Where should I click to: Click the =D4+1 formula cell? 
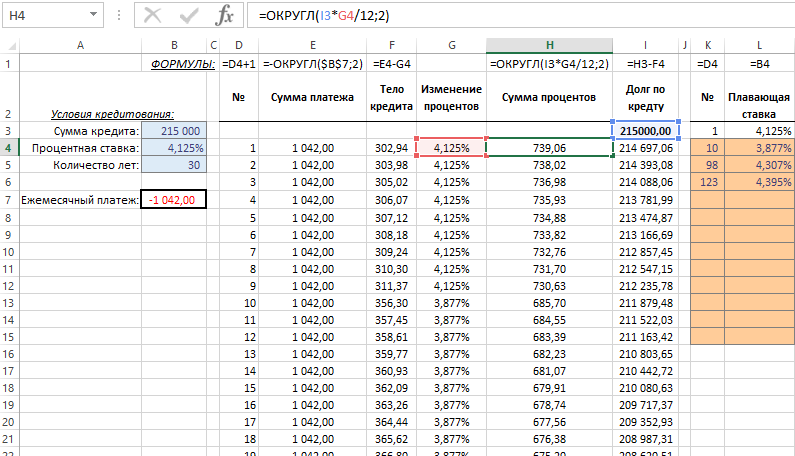point(239,64)
